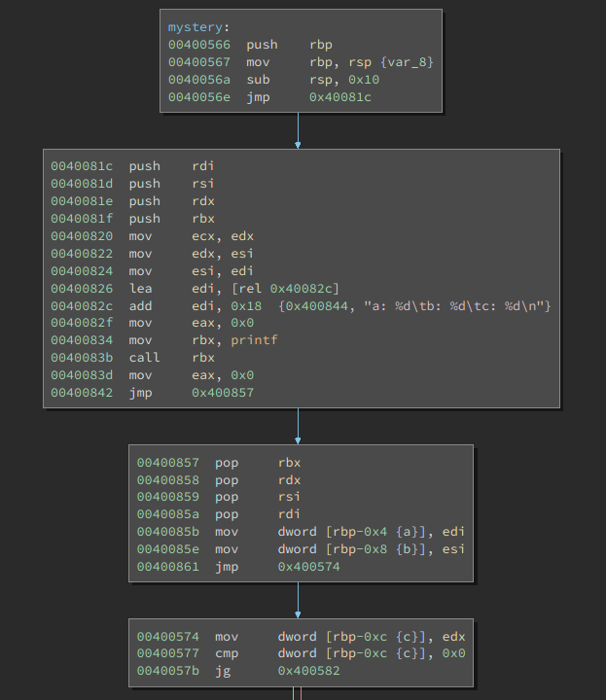Select address 00400824 of mov esi, edi
Viewport: 606px width, 700px height.
coord(82,271)
